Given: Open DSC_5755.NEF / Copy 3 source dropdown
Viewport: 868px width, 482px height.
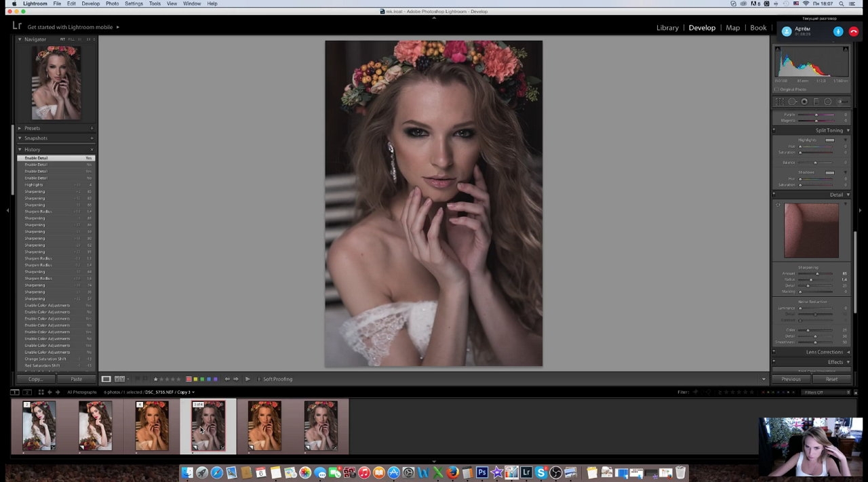Looking at the screenshot, I should coord(170,392).
